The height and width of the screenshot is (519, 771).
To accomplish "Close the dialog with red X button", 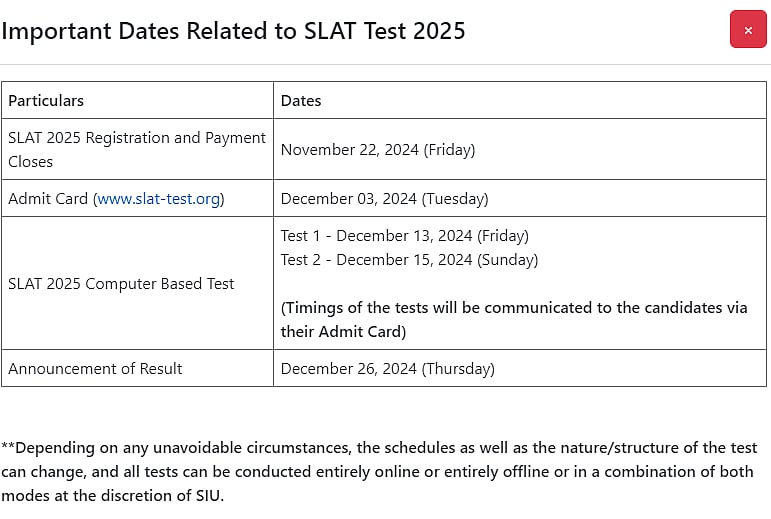I will click(x=748, y=29).
